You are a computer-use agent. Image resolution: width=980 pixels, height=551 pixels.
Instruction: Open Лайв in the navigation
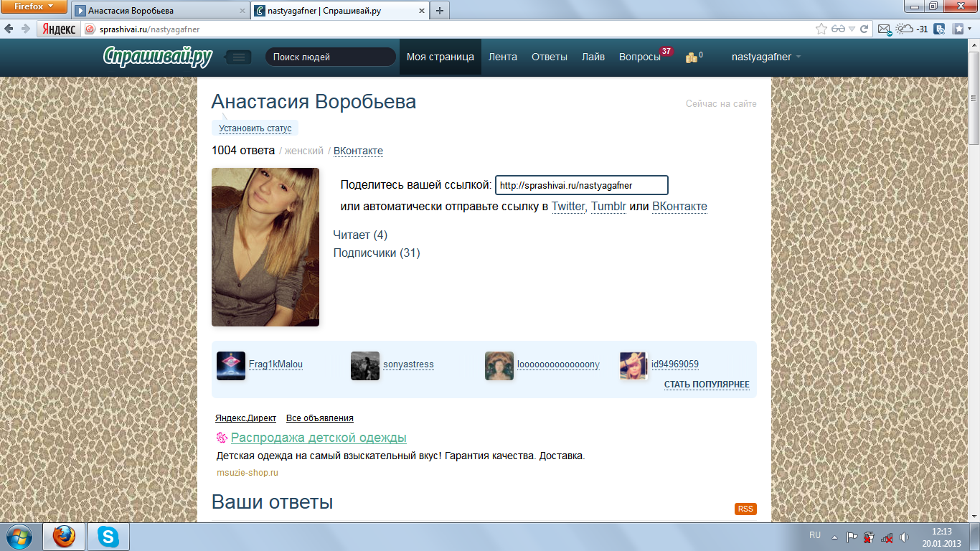(x=593, y=57)
